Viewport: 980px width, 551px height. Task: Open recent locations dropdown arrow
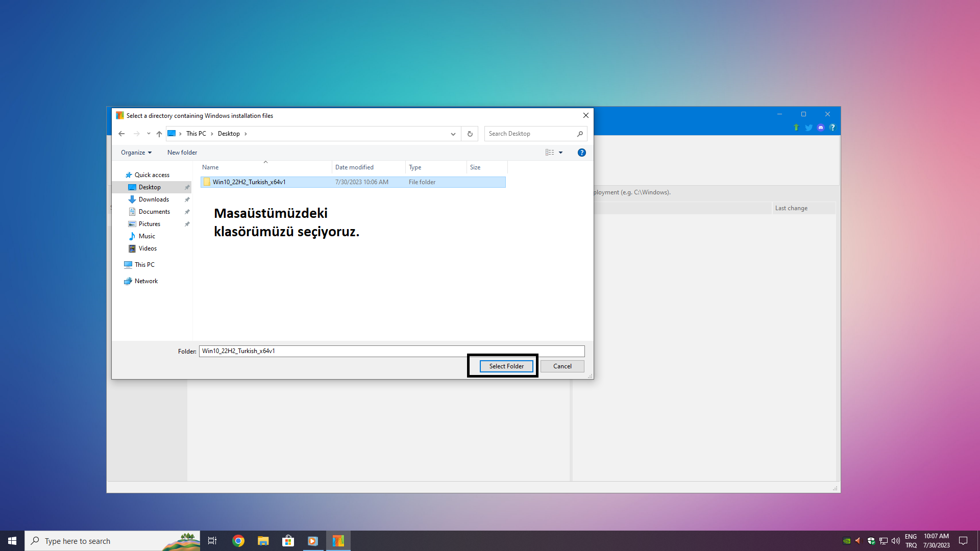(149, 134)
